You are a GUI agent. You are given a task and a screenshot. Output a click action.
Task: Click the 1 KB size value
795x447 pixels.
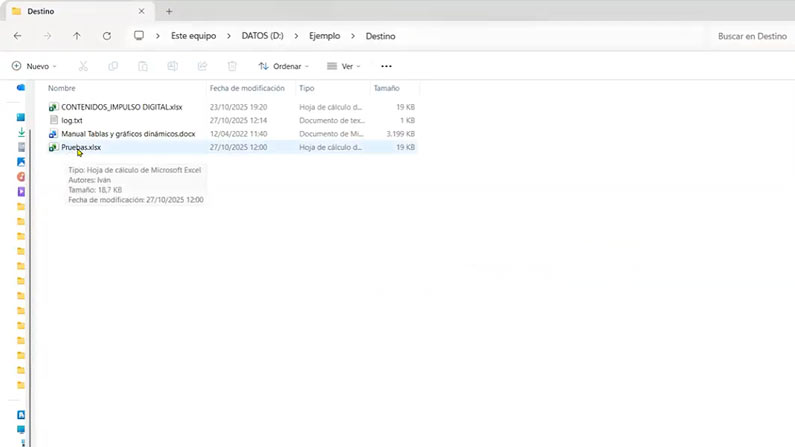tap(408, 120)
